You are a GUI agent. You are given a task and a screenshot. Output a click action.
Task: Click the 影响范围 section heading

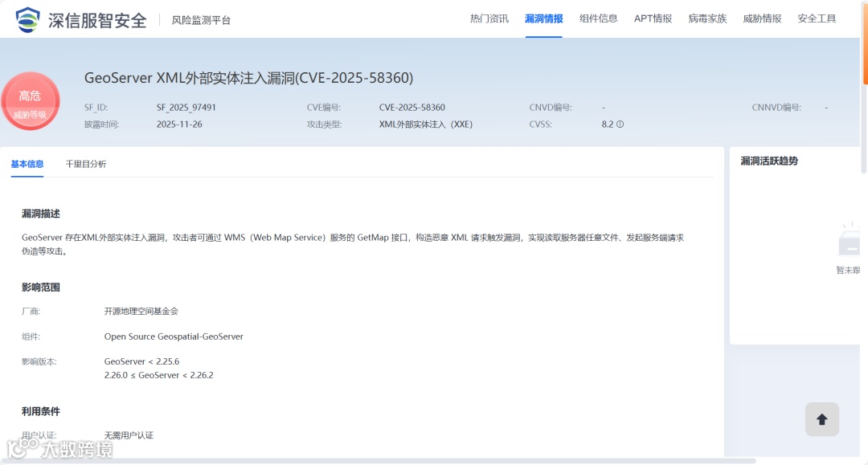tap(41, 288)
